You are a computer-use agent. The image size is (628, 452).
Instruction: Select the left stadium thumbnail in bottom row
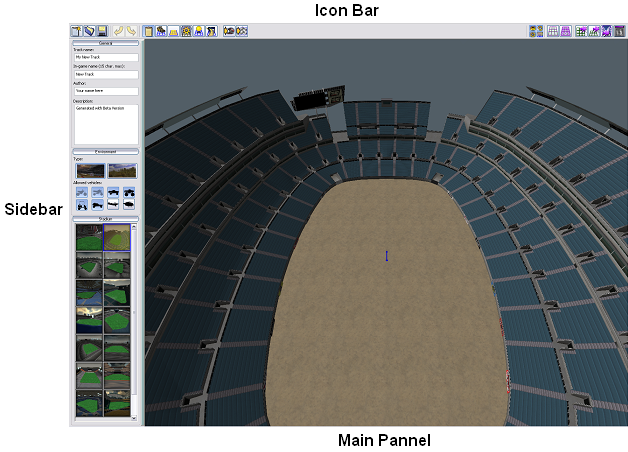tap(89, 403)
